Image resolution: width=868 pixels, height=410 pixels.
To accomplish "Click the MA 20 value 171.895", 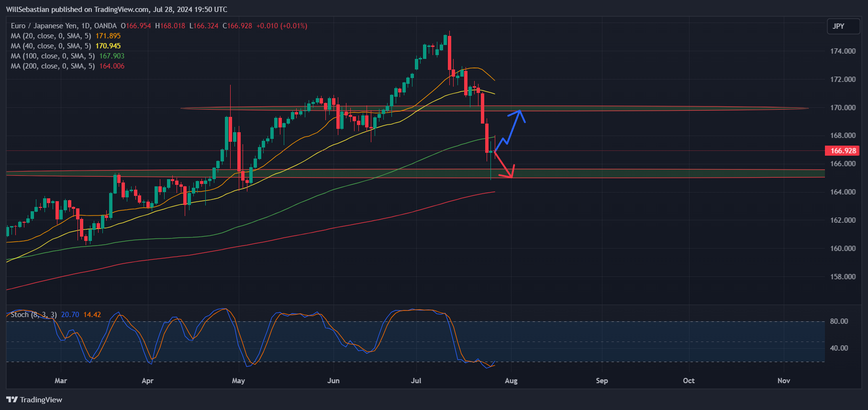I will pos(108,36).
